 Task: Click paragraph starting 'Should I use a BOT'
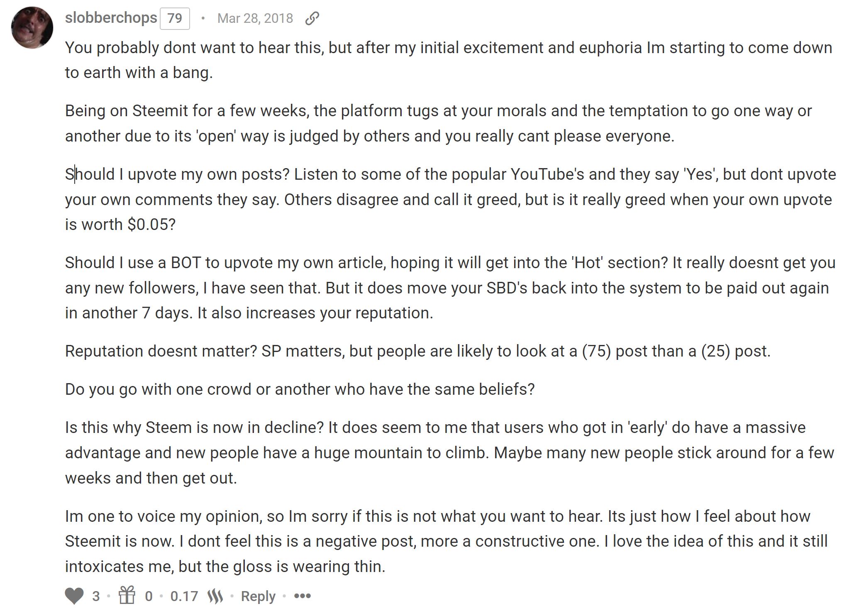[450, 288]
